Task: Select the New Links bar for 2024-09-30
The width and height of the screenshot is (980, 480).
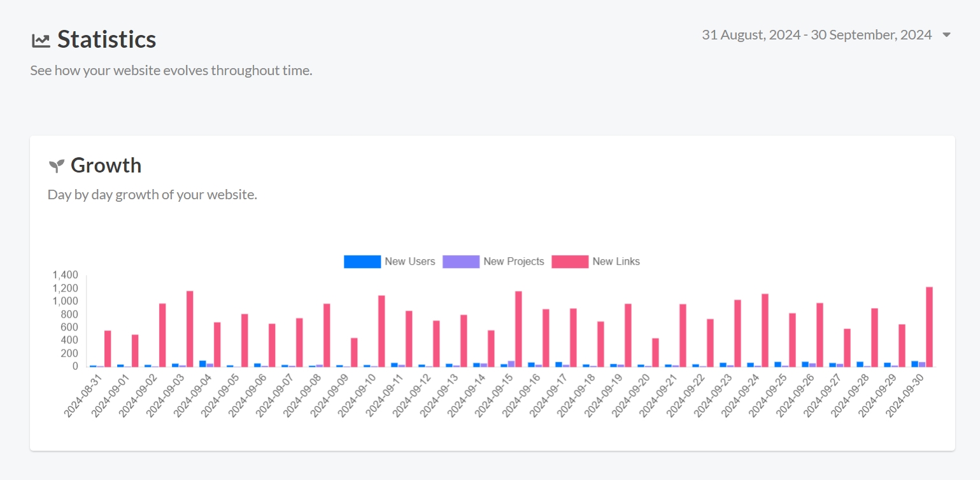Action: point(929,327)
